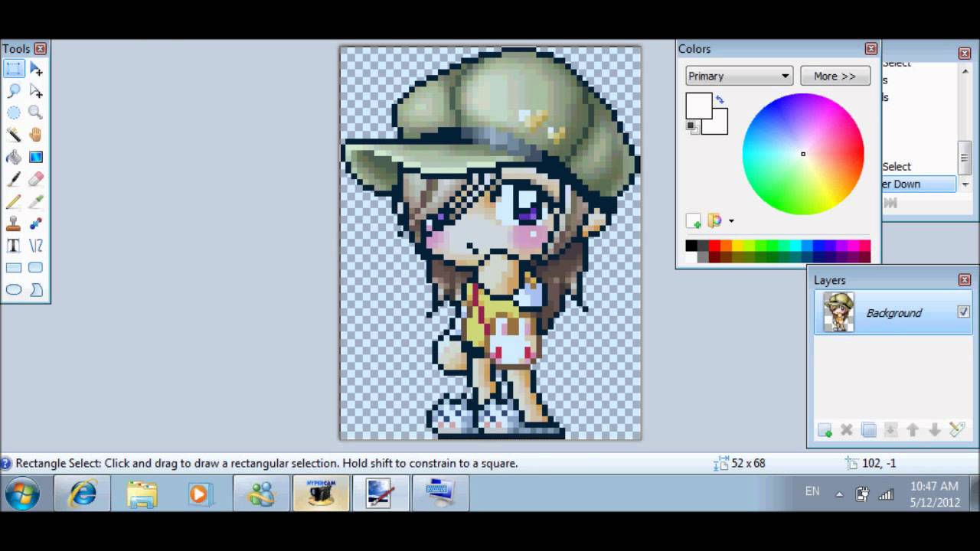Duplicate the current layer
This screenshot has height=551, width=980.
(868, 430)
